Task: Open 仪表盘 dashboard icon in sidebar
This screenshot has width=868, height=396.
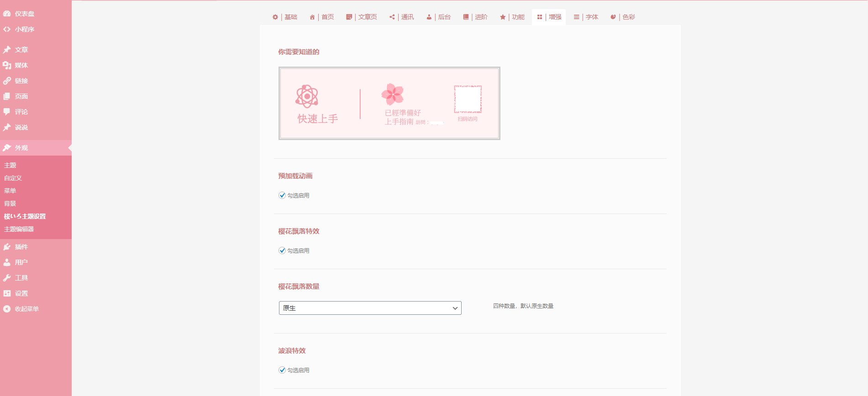Action: [7, 14]
